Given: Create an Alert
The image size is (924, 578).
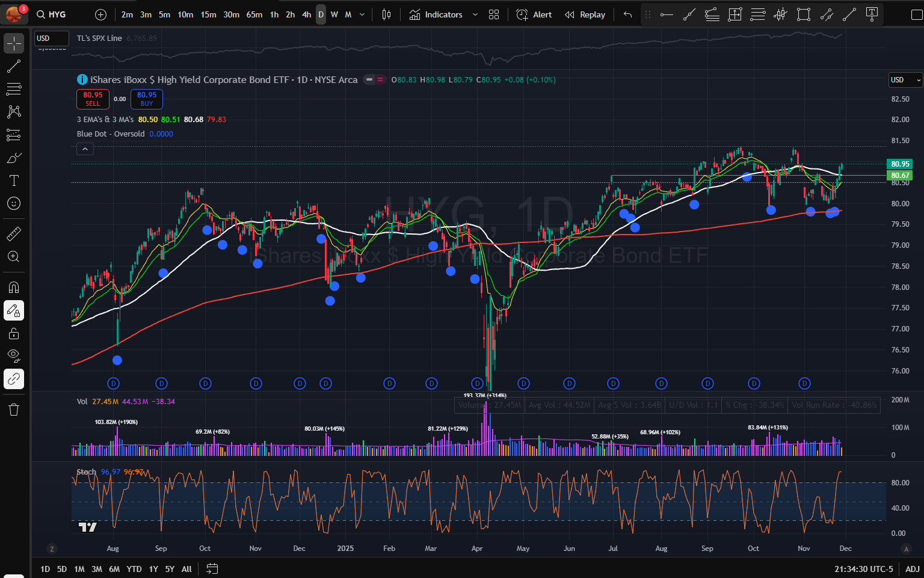Looking at the screenshot, I should click(534, 14).
